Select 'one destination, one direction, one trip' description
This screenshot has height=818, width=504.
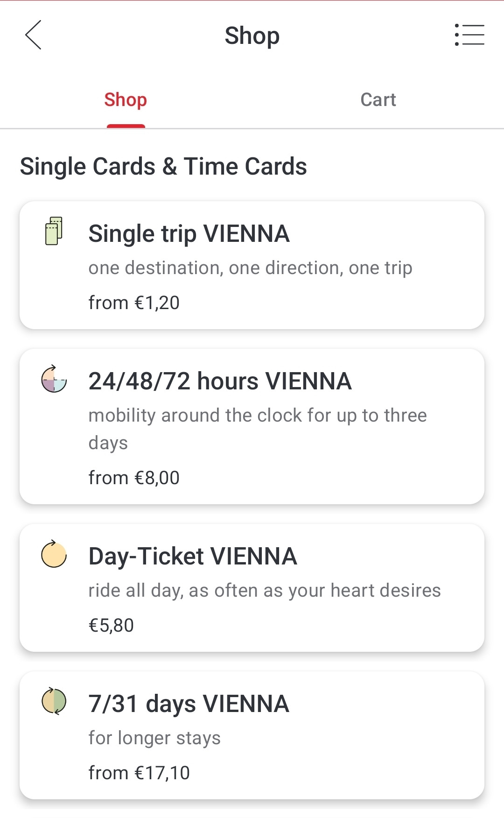tap(250, 268)
